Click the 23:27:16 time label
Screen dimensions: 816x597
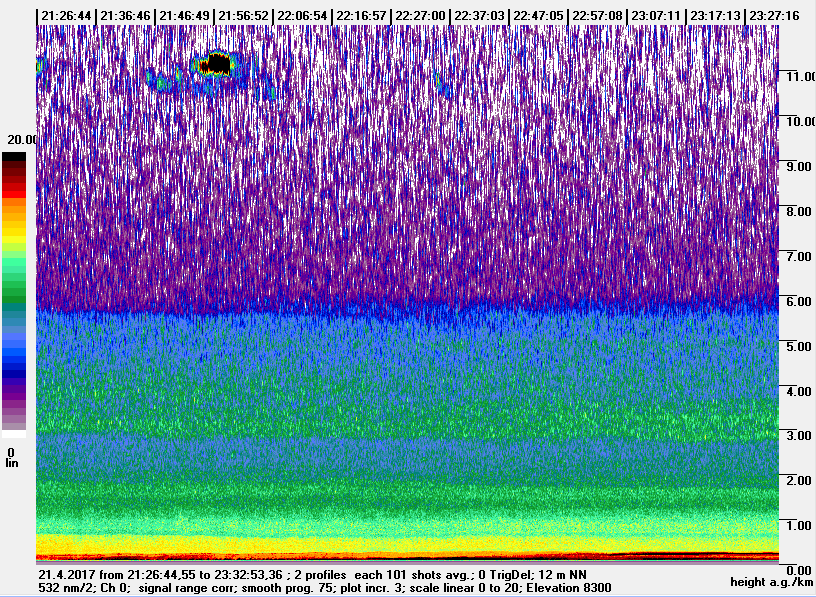(x=774, y=16)
